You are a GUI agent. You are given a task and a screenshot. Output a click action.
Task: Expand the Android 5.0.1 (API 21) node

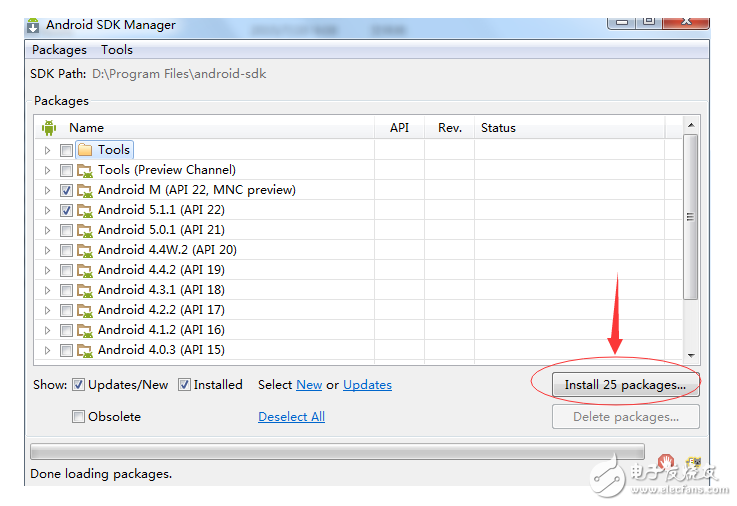pos(47,230)
